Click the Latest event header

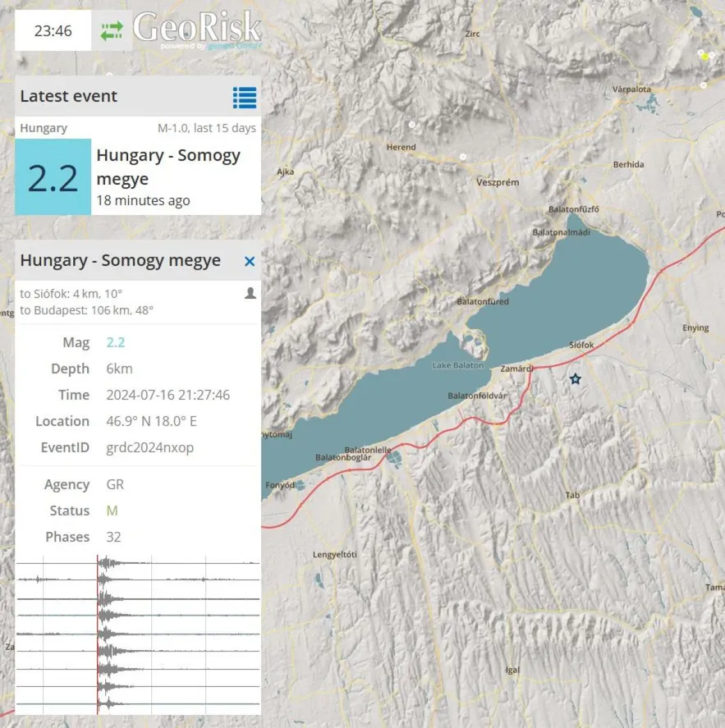pyautogui.click(x=69, y=96)
